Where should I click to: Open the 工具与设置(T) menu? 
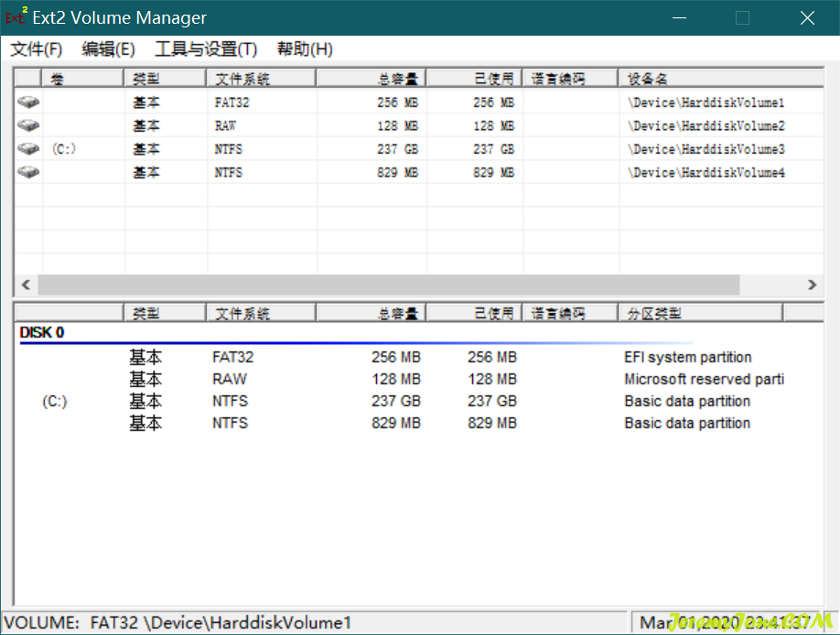tap(206, 49)
